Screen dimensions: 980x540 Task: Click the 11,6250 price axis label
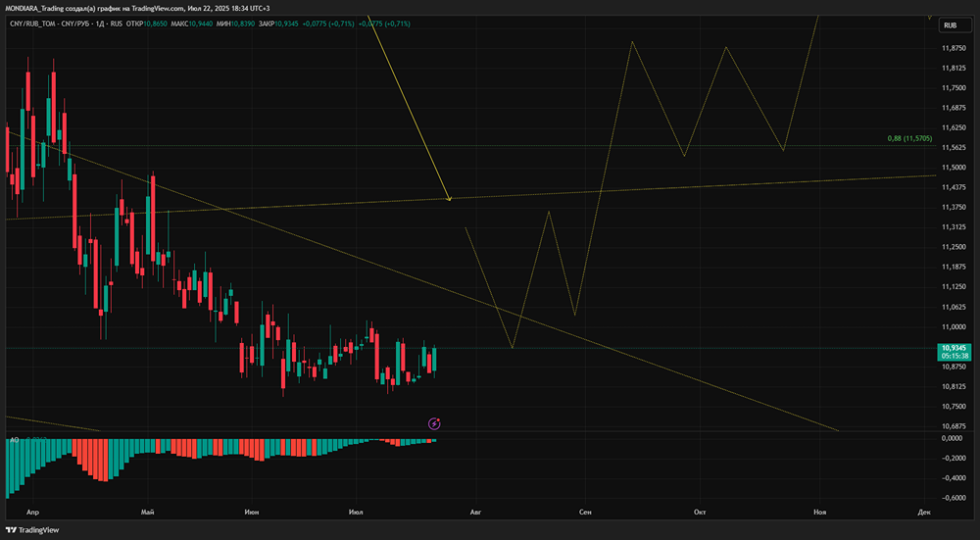[954, 127]
